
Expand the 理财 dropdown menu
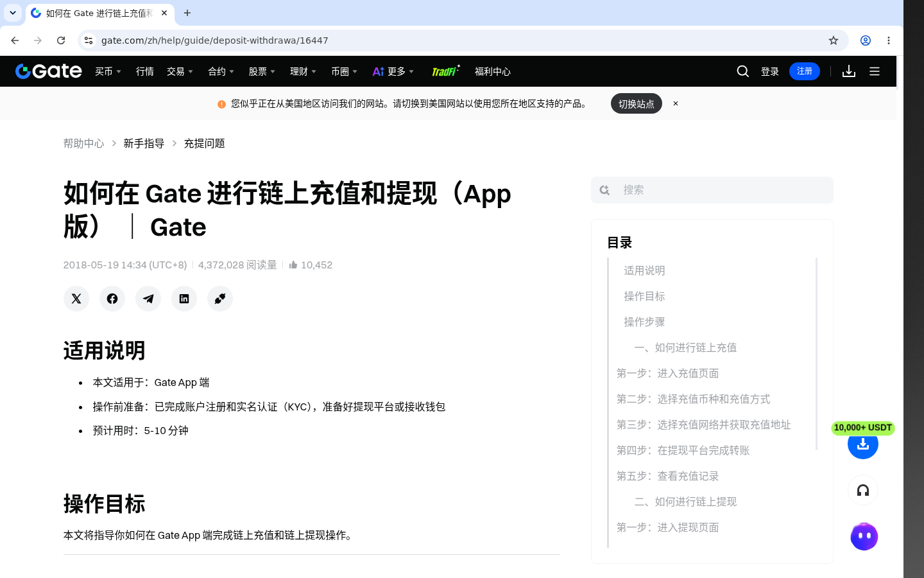[304, 71]
